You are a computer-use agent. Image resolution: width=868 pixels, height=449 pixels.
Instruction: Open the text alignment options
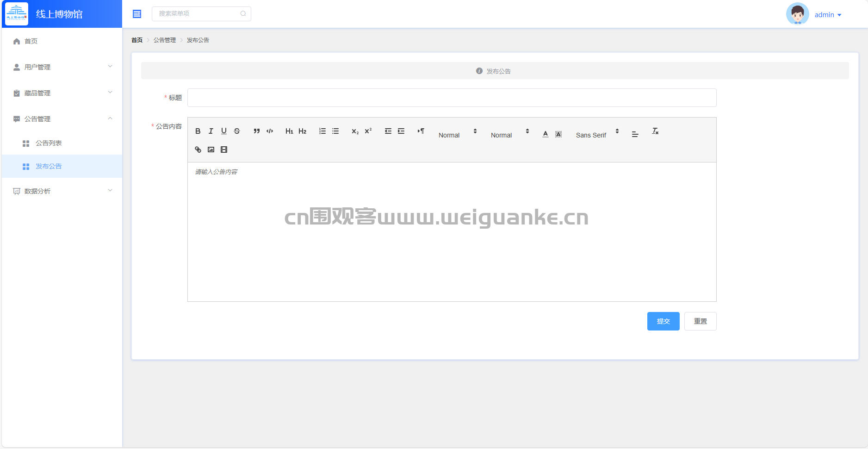(635, 134)
